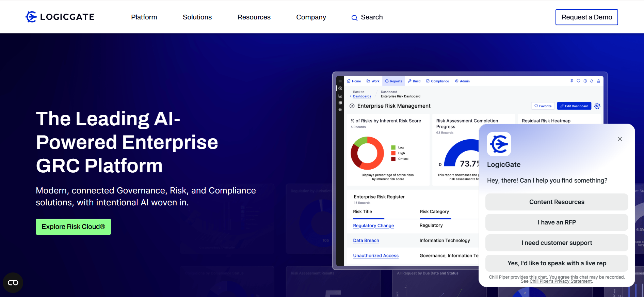
Task: Select the Work tab in the dashboard
Action: point(373,81)
